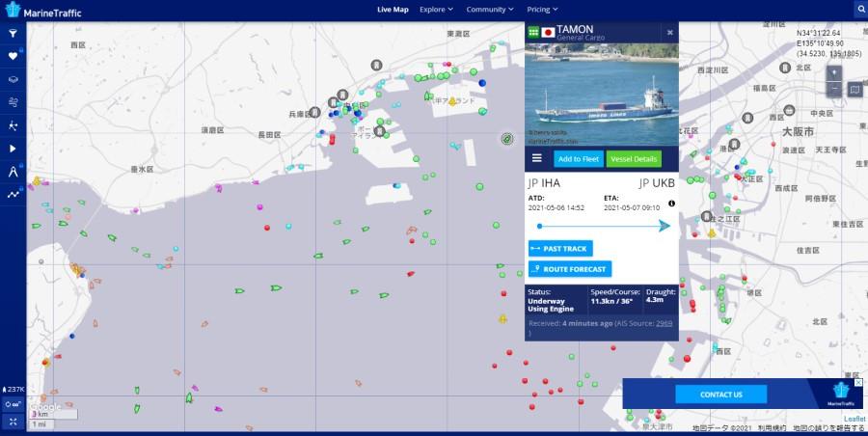
Task: Click the port icon left of 兵庫区
Action: 314,113
